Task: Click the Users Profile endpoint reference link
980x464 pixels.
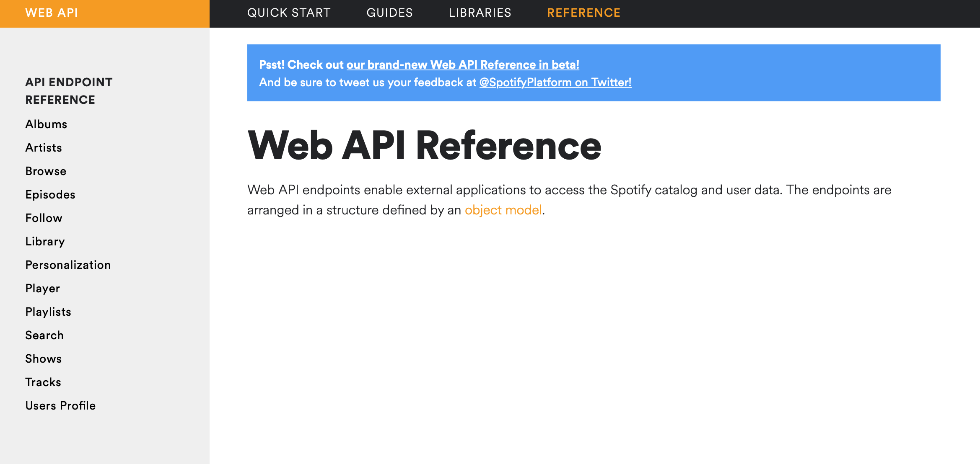Action: click(61, 406)
